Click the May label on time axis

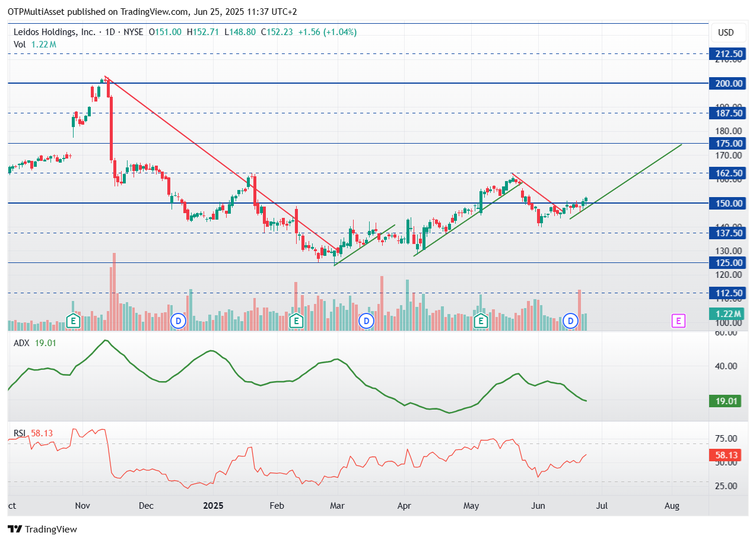coord(471,506)
